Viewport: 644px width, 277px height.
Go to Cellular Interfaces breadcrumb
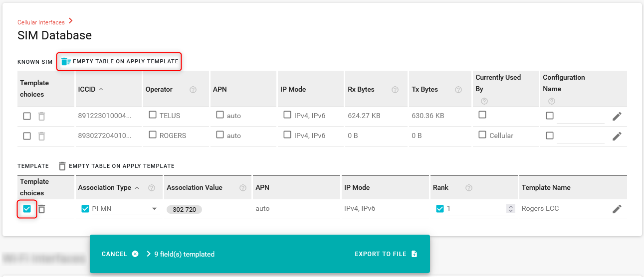[41, 22]
